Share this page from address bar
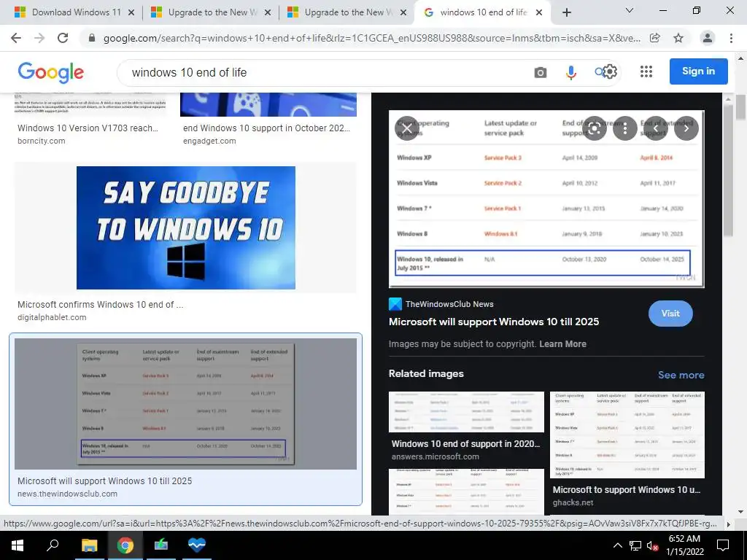The width and height of the screenshot is (747, 560). tap(655, 38)
